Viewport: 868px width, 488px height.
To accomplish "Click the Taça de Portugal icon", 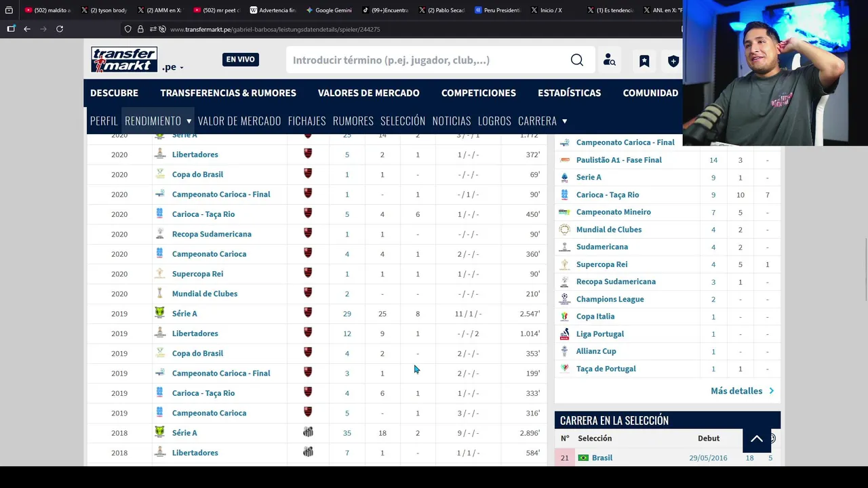I will tap(564, 369).
